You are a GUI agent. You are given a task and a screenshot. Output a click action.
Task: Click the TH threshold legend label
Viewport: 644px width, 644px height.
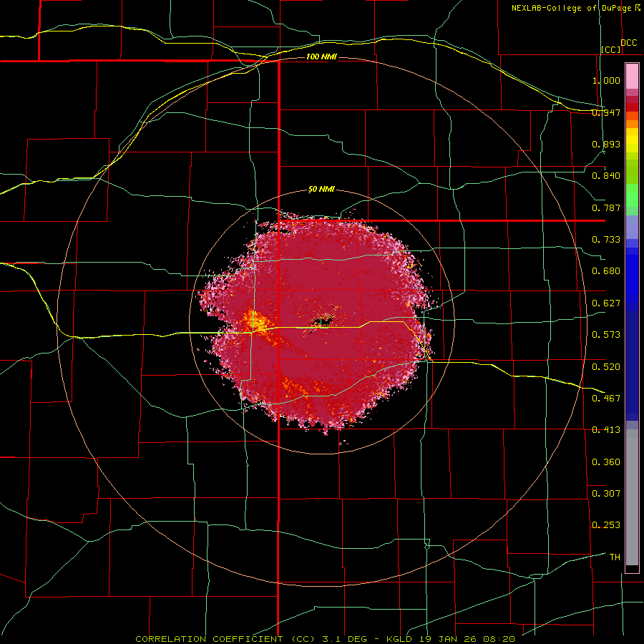coord(615,557)
